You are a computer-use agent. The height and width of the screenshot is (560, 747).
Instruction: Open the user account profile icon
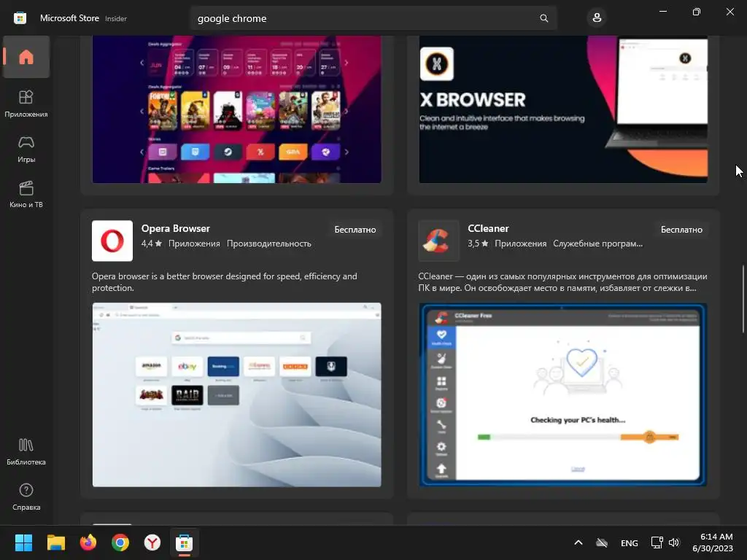(x=597, y=18)
